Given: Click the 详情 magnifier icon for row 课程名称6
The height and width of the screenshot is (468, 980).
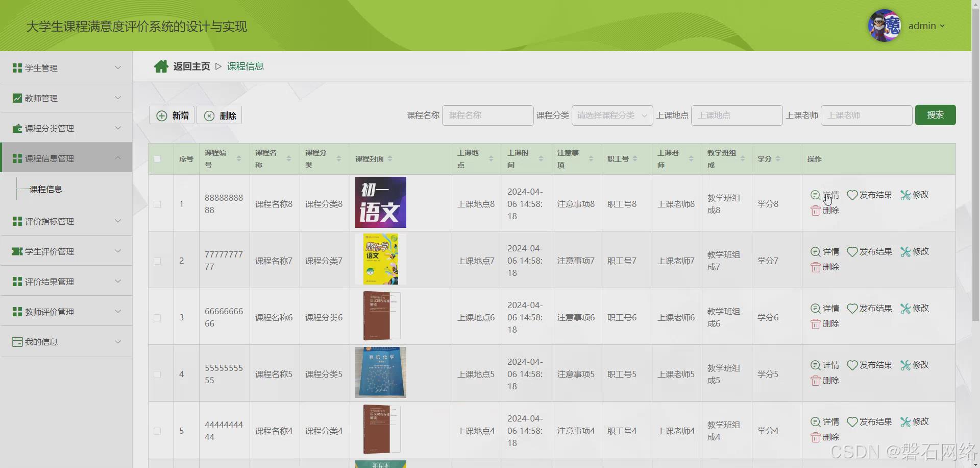Looking at the screenshot, I should (x=815, y=309).
